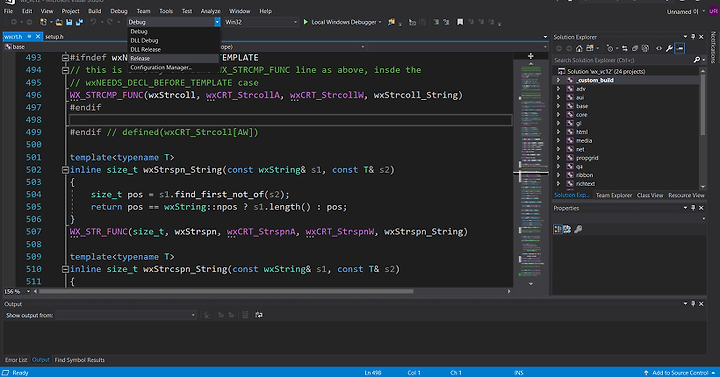Switch to the Error List tab

(x=16, y=360)
